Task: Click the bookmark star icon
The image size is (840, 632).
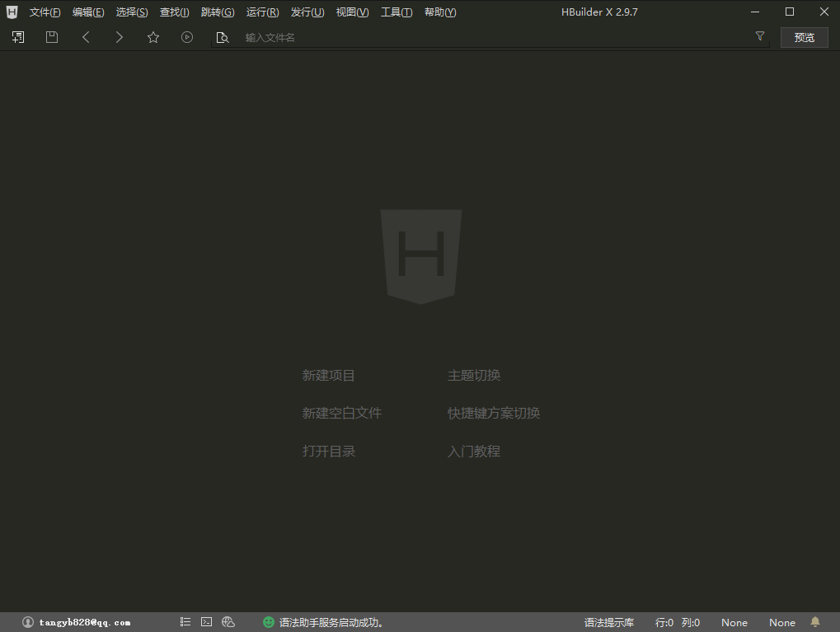Action: click(153, 37)
